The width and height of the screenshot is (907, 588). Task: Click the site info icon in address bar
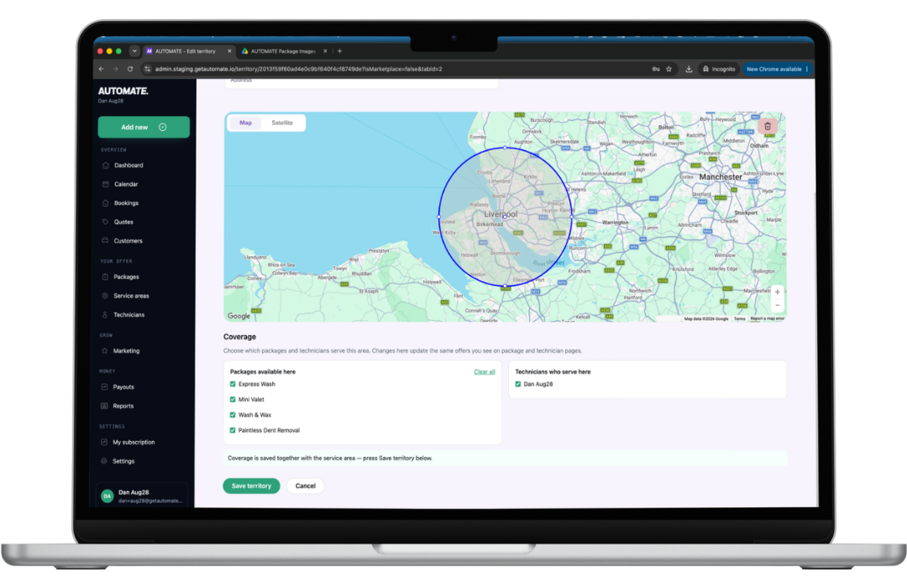(x=148, y=69)
